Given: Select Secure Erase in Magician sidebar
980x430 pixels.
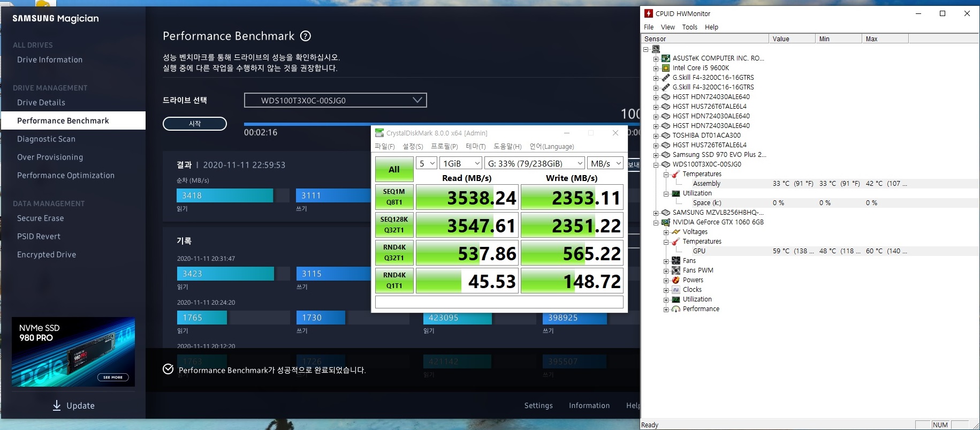Looking at the screenshot, I should 40,218.
